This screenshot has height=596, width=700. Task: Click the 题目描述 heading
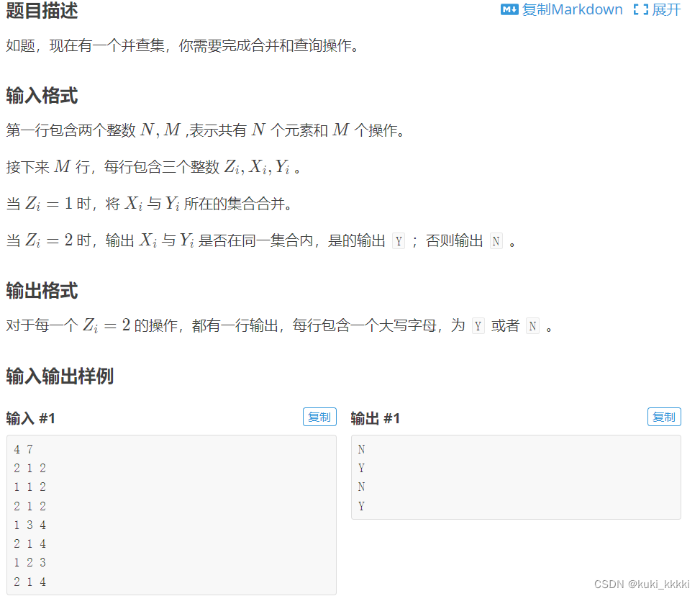pos(42,10)
